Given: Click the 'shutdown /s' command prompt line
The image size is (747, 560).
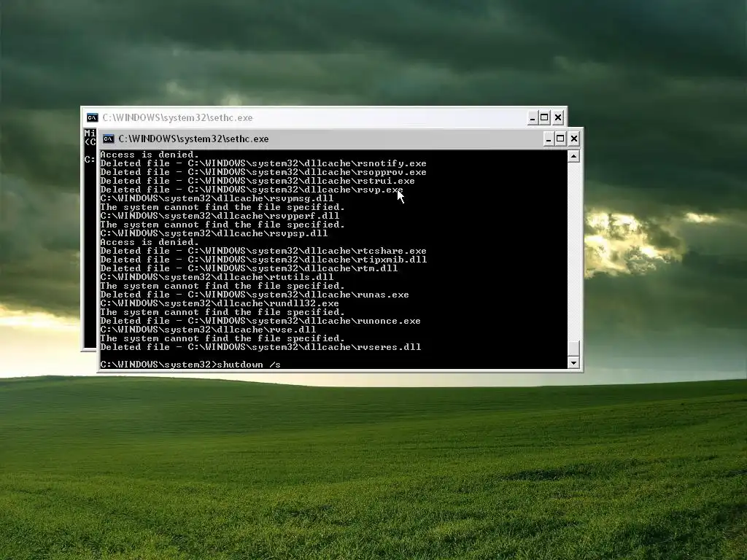Looking at the screenshot, I should [190, 365].
